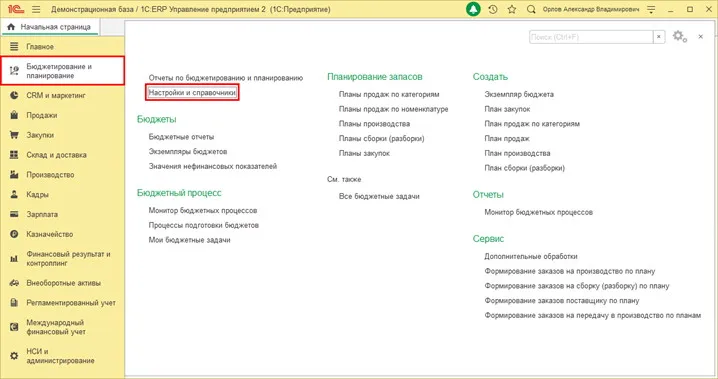Open Монитор бюджетных процессов under Отчеты

pos(538,212)
